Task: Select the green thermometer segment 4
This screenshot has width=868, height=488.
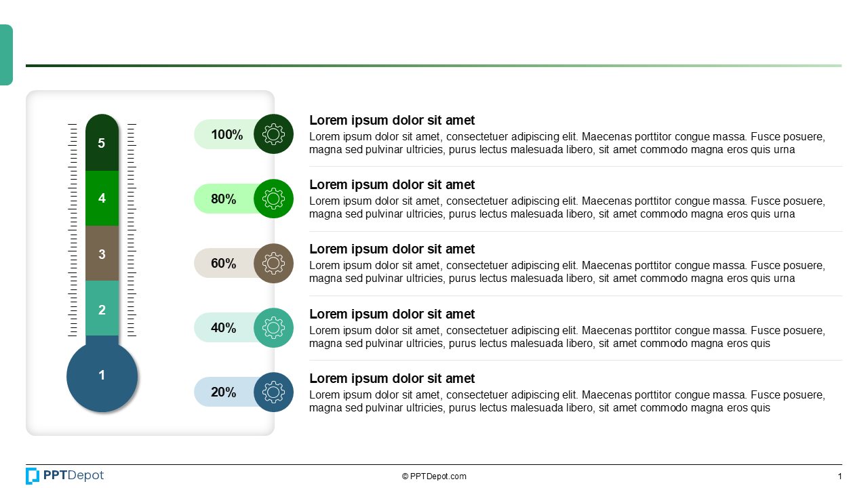Action: click(x=102, y=199)
